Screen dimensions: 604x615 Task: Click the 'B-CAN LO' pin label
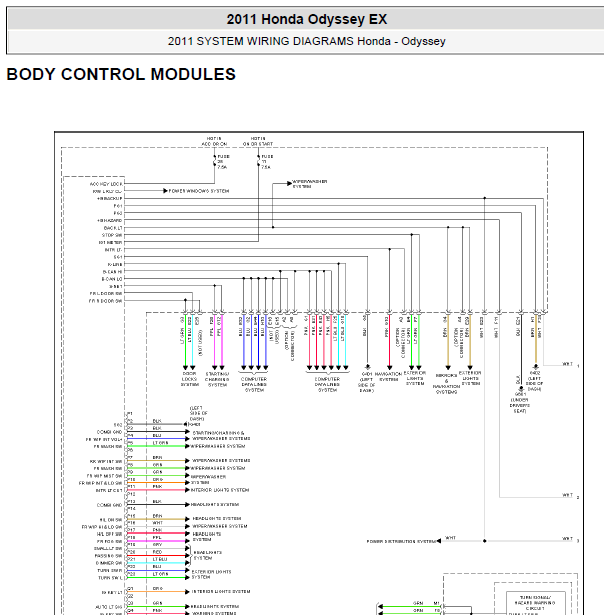(x=112, y=279)
